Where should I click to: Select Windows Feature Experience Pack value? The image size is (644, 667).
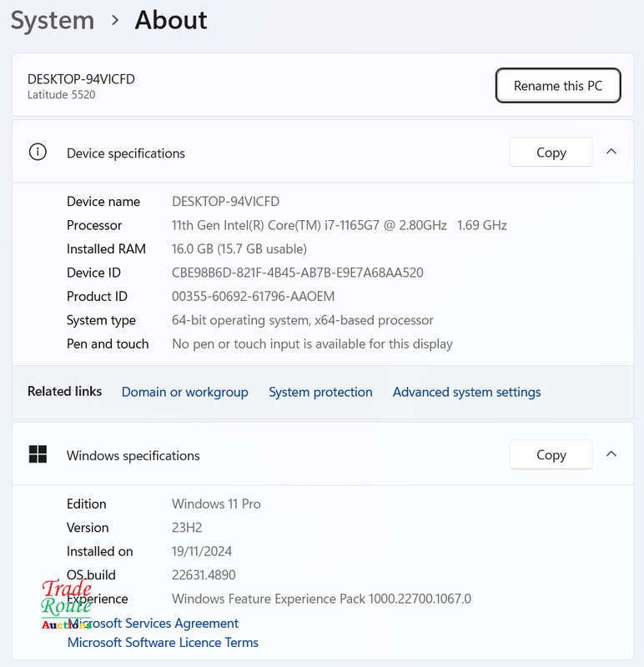pyautogui.click(x=321, y=599)
